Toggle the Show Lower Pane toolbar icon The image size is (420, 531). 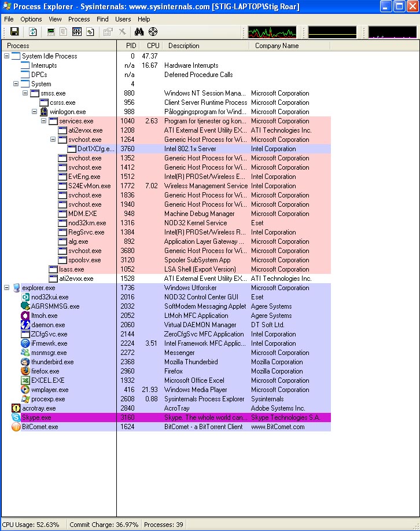tap(77, 32)
